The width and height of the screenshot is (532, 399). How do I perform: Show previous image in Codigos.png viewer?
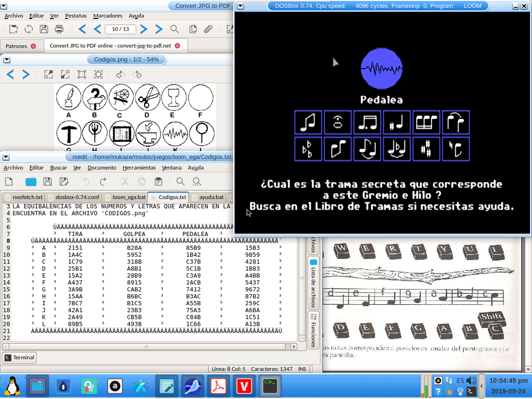[10, 74]
